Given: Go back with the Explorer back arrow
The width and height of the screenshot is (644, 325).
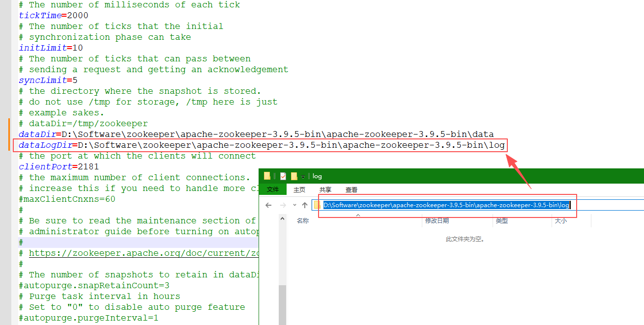Looking at the screenshot, I should click(268, 205).
